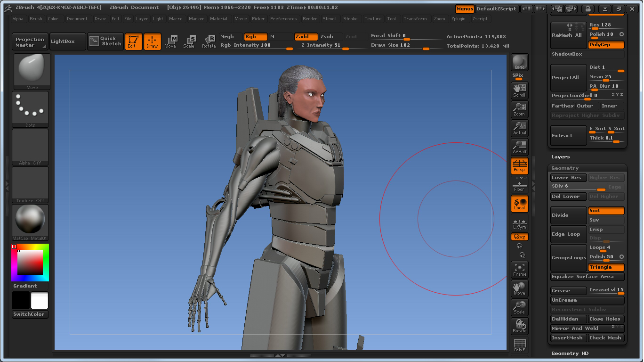Open the Document menu
Screen dimensions: 644x362
[x=77, y=19]
